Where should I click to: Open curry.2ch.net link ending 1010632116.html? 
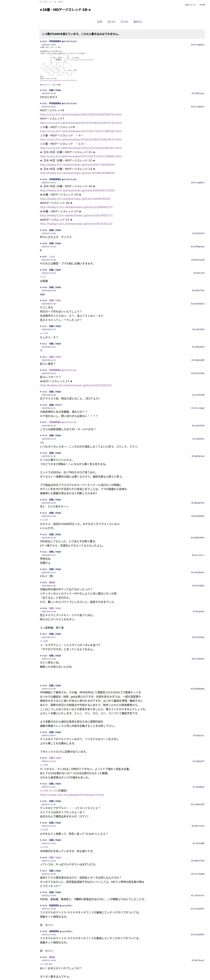81,123
